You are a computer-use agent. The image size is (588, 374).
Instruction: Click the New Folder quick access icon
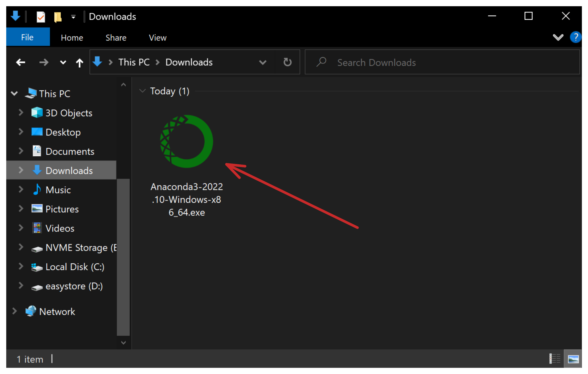[x=58, y=17]
